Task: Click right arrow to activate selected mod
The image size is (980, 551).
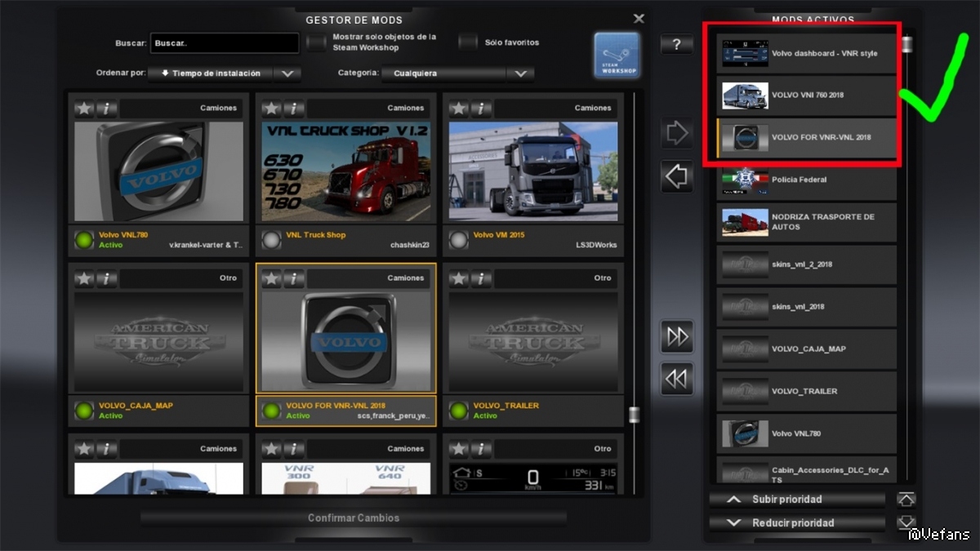Action: (x=677, y=133)
